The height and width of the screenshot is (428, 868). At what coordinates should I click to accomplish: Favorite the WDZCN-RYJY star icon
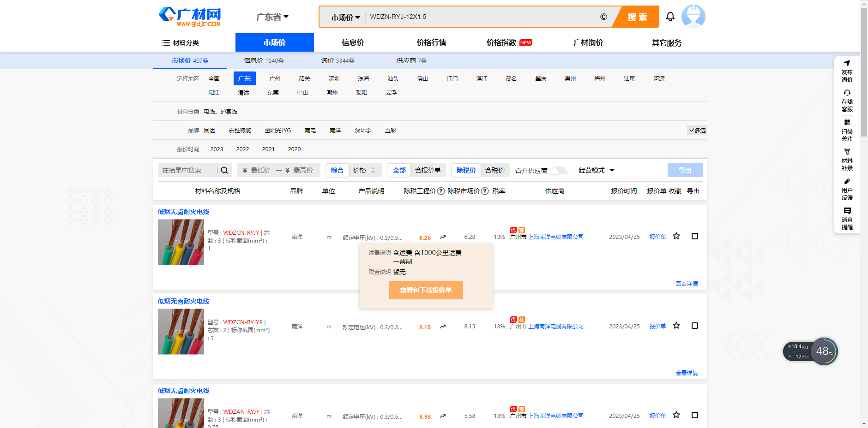676,236
